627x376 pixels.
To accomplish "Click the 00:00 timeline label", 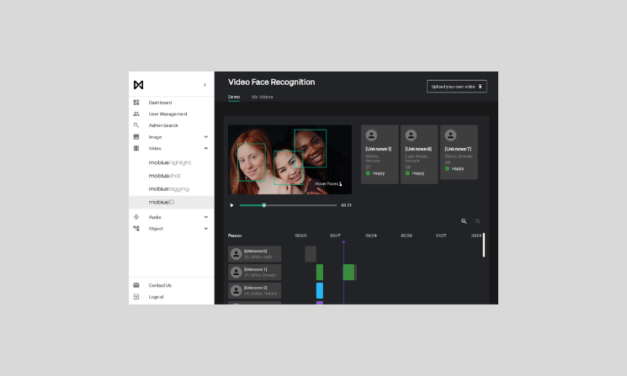I will coord(301,236).
